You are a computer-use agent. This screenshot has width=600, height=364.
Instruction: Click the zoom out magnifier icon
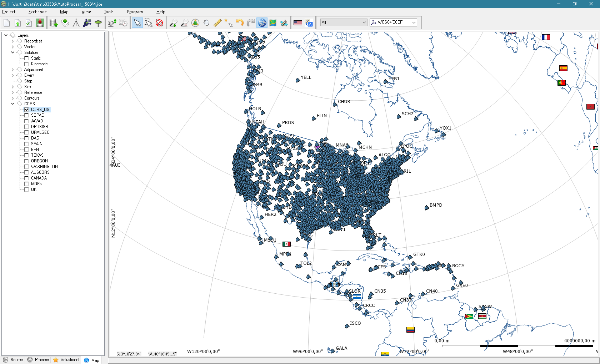coord(184,23)
